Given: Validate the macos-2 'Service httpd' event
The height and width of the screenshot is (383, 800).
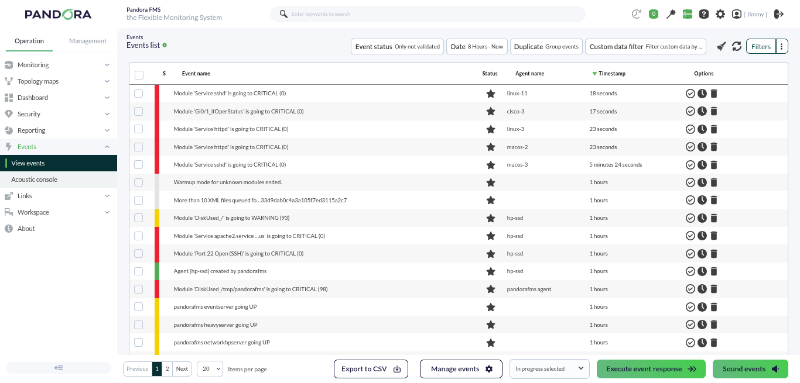Looking at the screenshot, I should [x=690, y=147].
